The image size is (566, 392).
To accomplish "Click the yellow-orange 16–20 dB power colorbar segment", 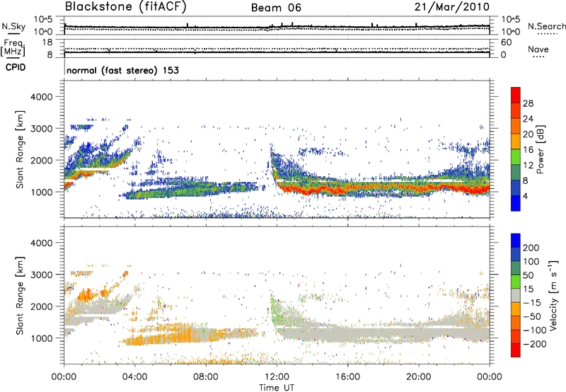I will pyautogui.click(x=516, y=142).
